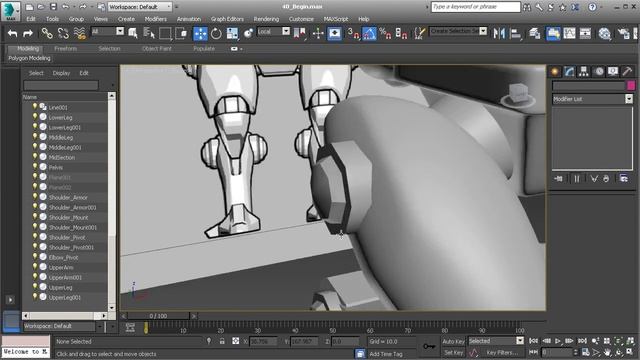Screen dimensions: 640x360
Task: Open the Display menu in Scene Explorer
Action: (x=61, y=73)
